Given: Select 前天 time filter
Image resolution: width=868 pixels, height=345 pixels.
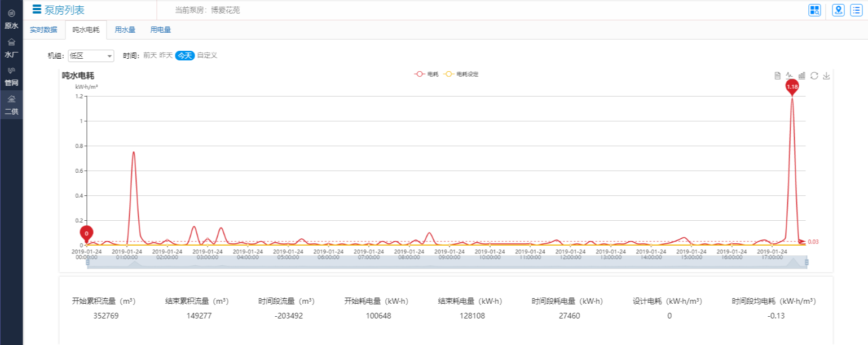Looking at the screenshot, I should [150, 55].
